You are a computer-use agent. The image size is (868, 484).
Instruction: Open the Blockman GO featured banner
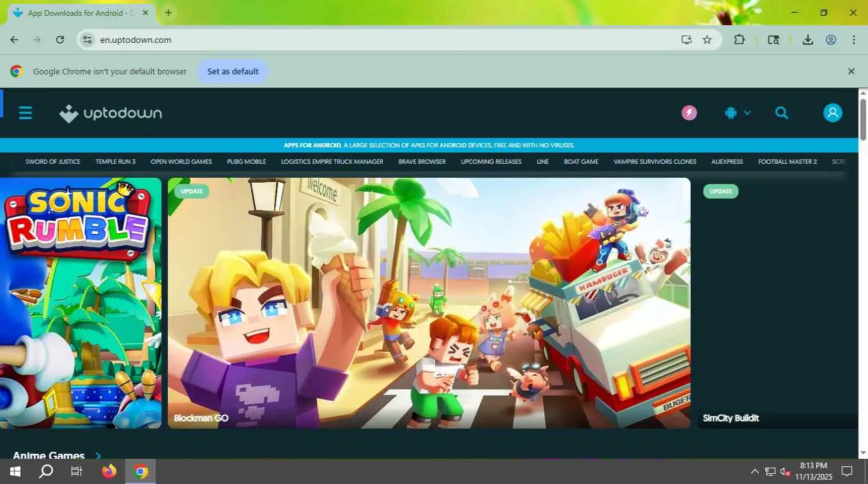429,303
